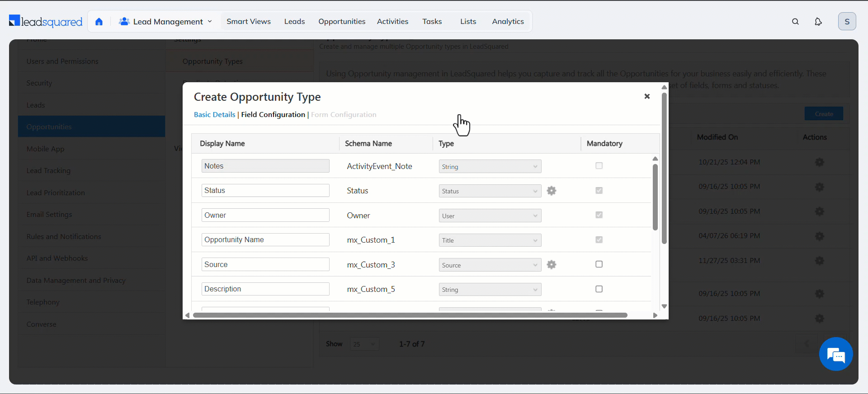Expand the Lead Management dropdown
The width and height of the screenshot is (868, 394).
[165, 22]
